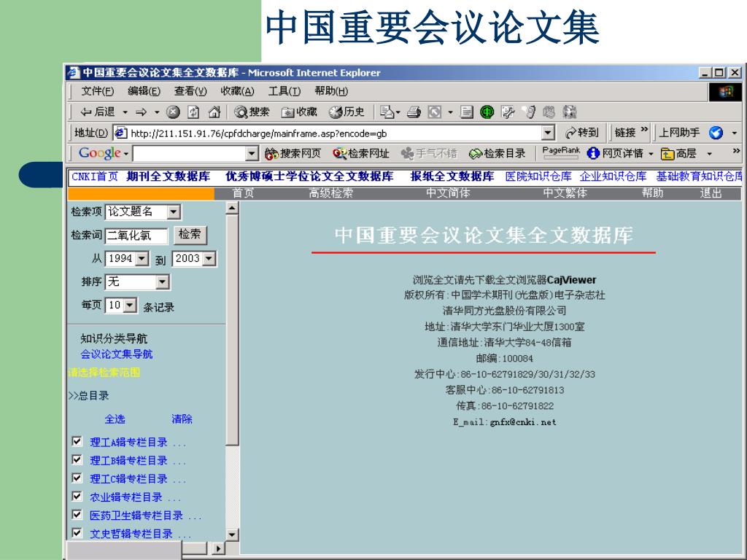Click the Google 检索网址 button

pos(360,153)
